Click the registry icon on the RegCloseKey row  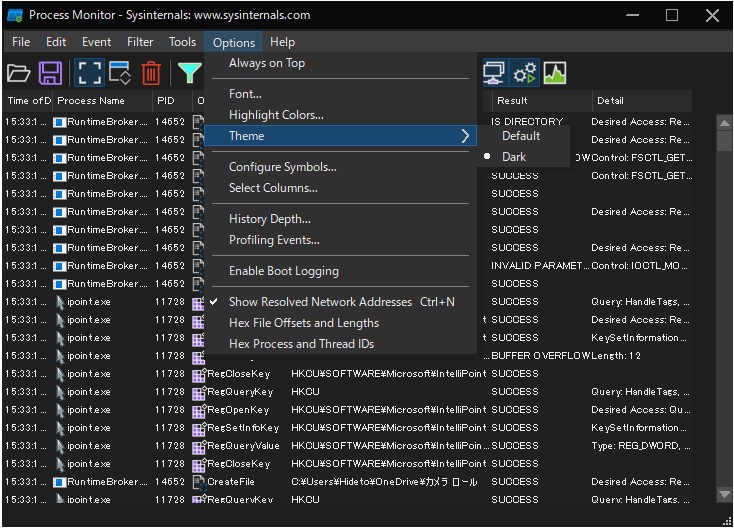[199, 374]
